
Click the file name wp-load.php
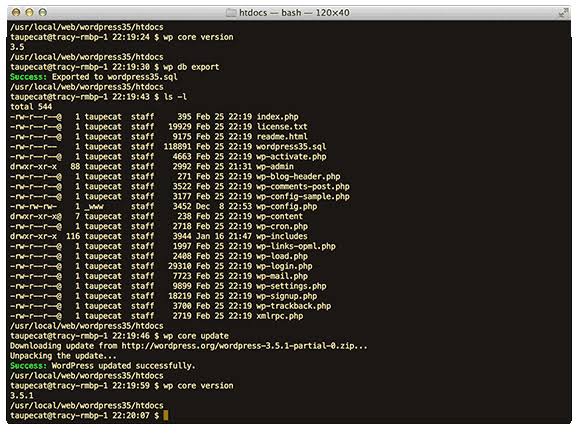(x=282, y=256)
